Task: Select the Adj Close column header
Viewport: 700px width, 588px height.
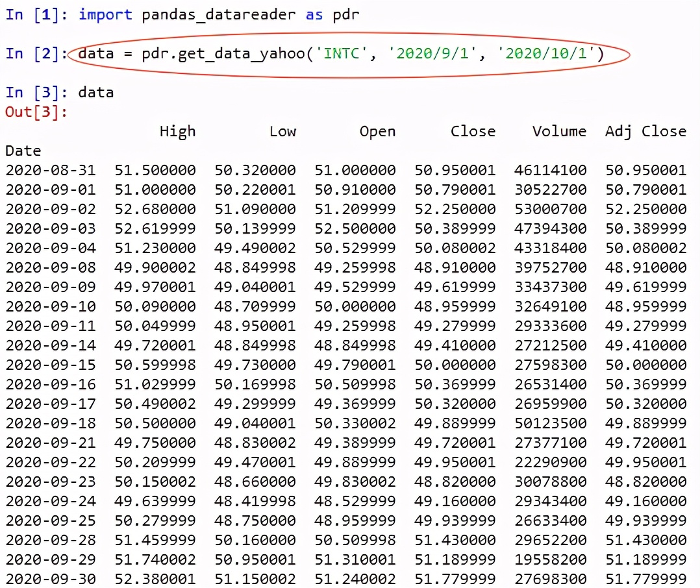Action: tap(645, 131)
